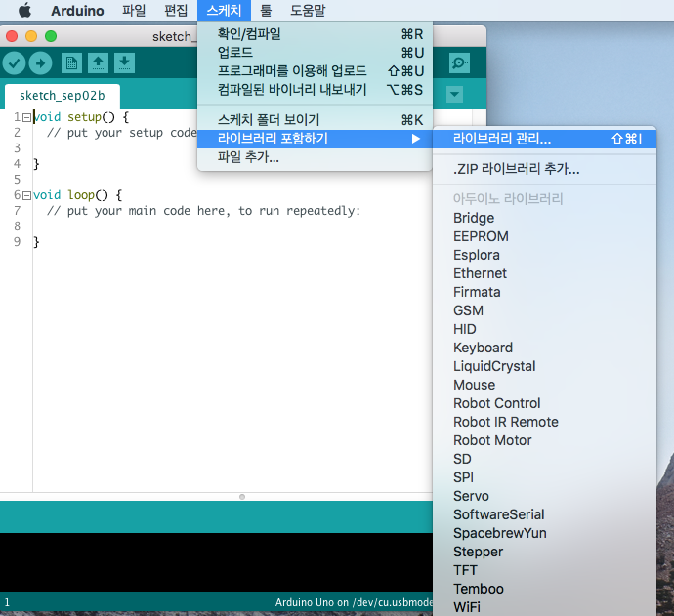The height and width of the screenshot is (616, 674).
Task: Include the EEPROM library
Action: click(544, 236)
